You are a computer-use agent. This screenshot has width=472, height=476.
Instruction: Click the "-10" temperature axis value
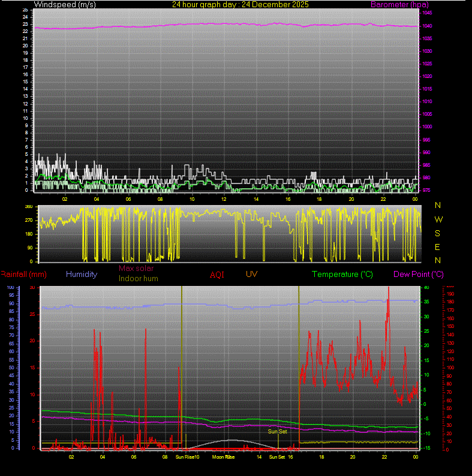pos(426,433)
